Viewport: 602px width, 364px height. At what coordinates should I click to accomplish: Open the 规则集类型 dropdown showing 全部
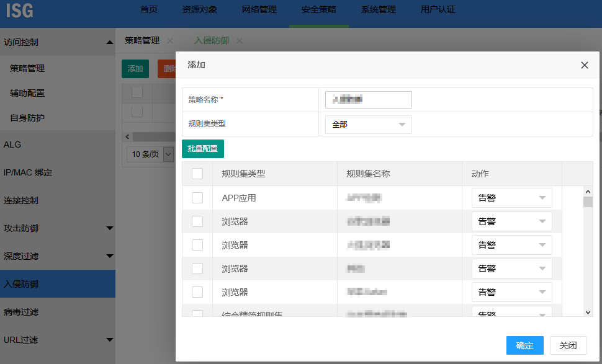click(368, 124)
